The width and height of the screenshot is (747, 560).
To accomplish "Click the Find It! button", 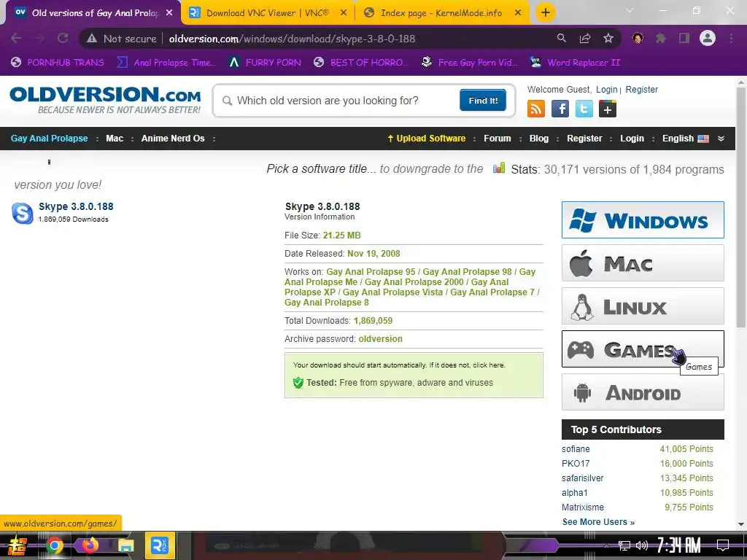I will click(x=483, y=100).
